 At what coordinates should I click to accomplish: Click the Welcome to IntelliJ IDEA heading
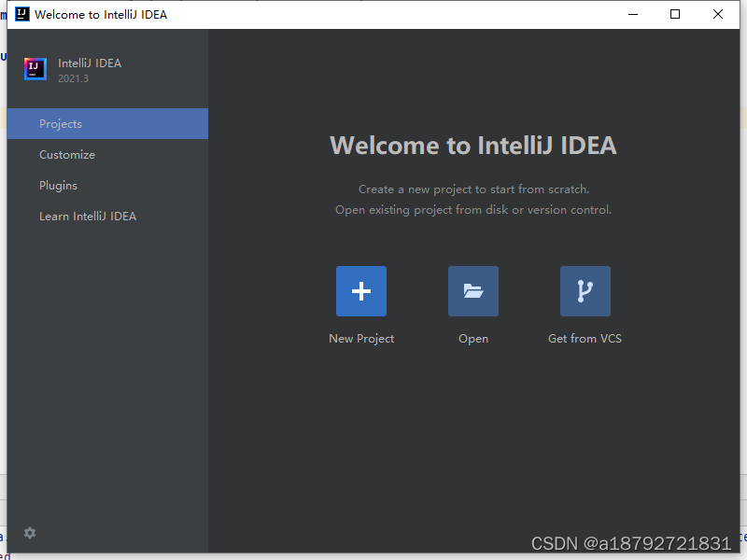click(x=473, y=146)
